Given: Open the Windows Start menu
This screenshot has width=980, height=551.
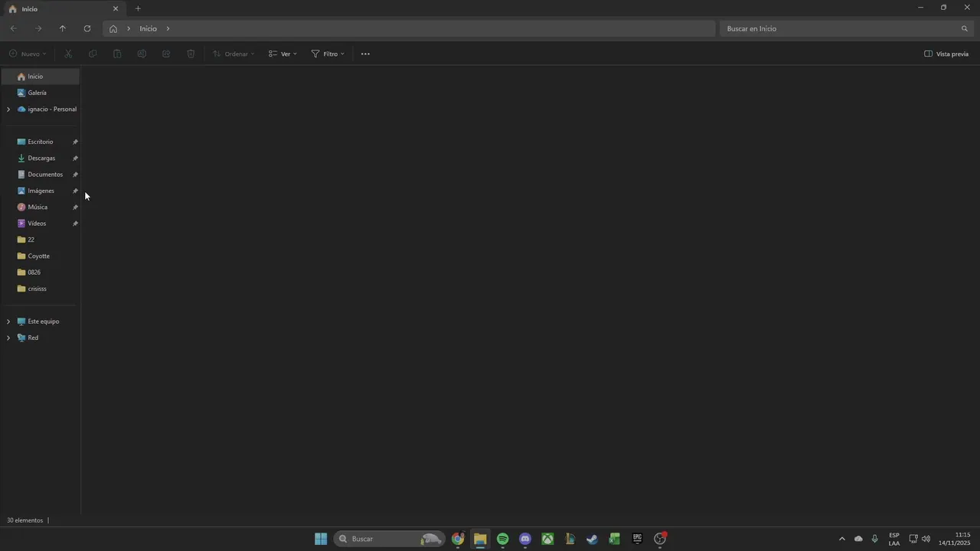Looking at the screenshot, I should [321, 539].
